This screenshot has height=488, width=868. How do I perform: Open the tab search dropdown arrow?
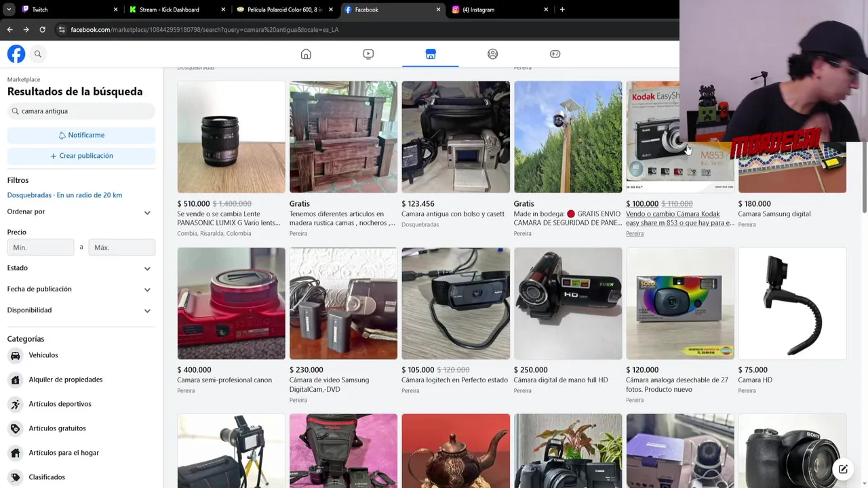pyautogui.click(x=9, y=9)
